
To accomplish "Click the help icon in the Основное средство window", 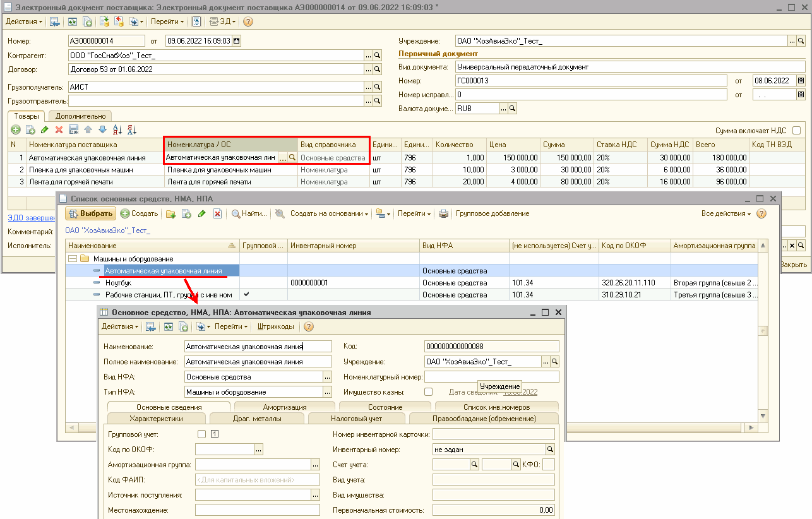I will 309,327.
